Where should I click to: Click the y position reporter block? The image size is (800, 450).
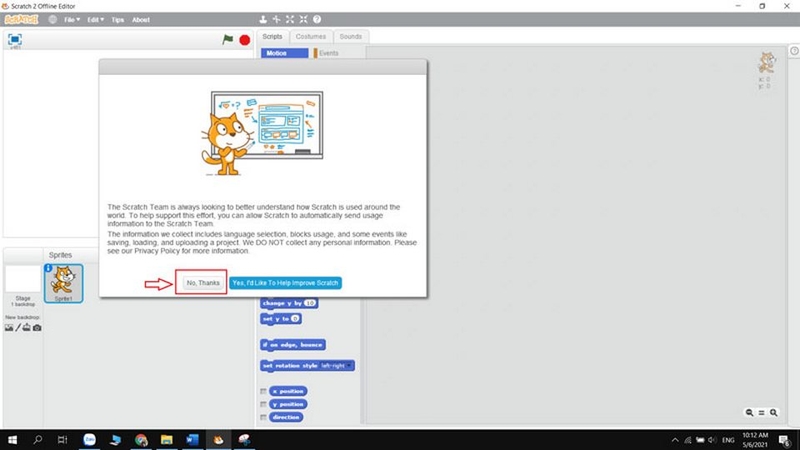(288, 404)
